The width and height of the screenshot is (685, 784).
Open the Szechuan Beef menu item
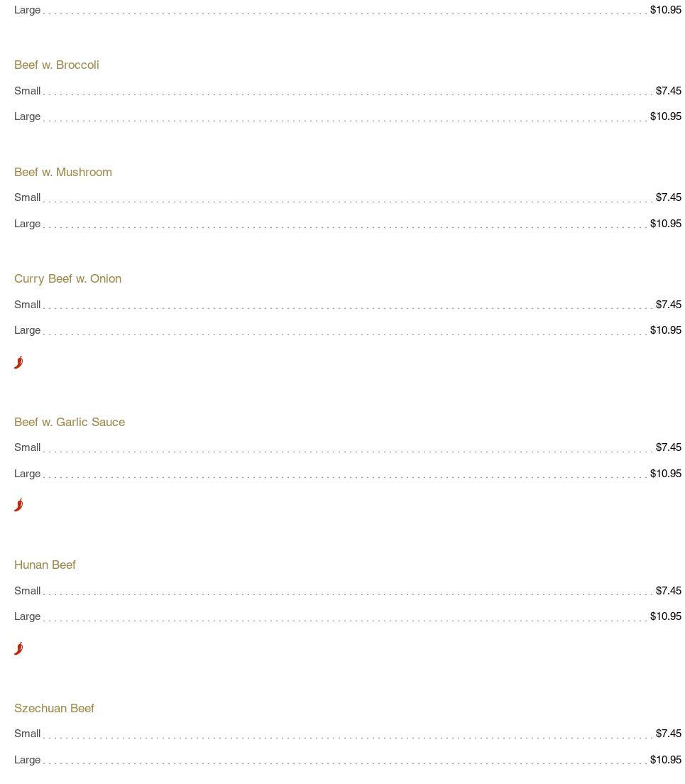click(54, 708)
